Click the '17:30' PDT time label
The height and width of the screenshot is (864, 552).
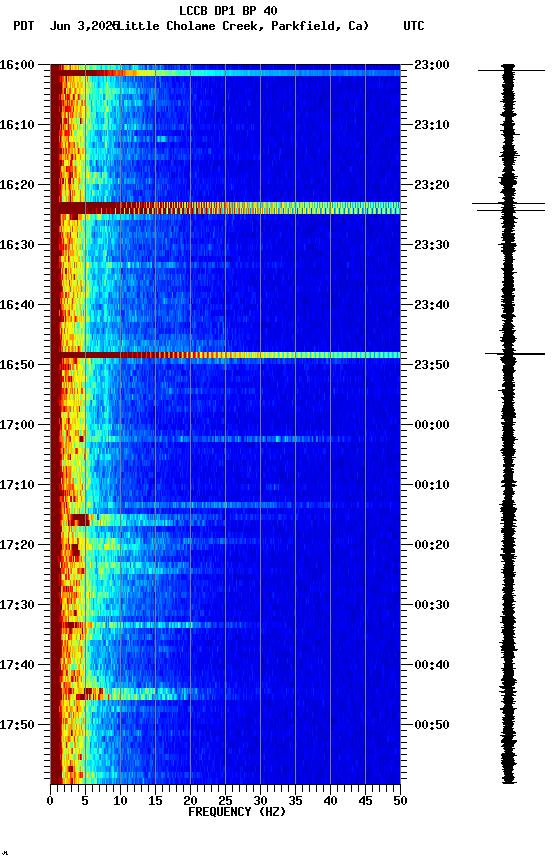[x=17, y=605]
